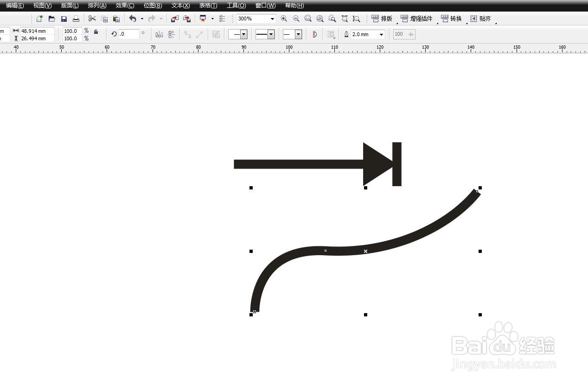Open the 排列 menu
Screen dimensions: 588x384
96,5
